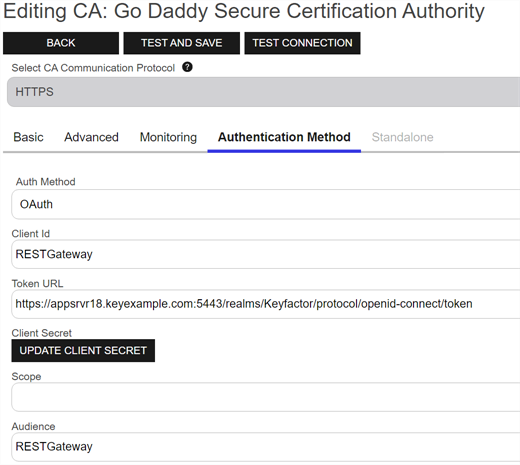Click the help icon beside protocol label
Screen dimensions: 520x465
click(x=187, y=67)
